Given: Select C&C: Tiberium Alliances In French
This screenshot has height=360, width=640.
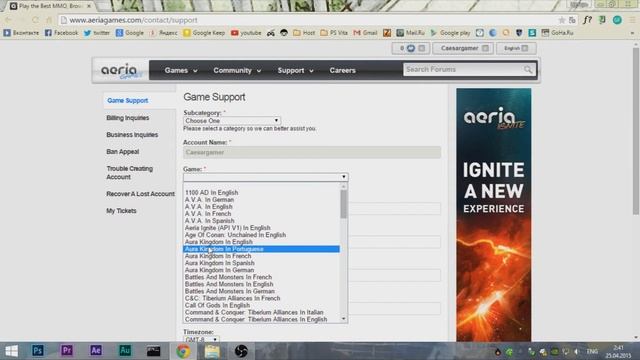Looking at the screenshot, I should point(261,298).
